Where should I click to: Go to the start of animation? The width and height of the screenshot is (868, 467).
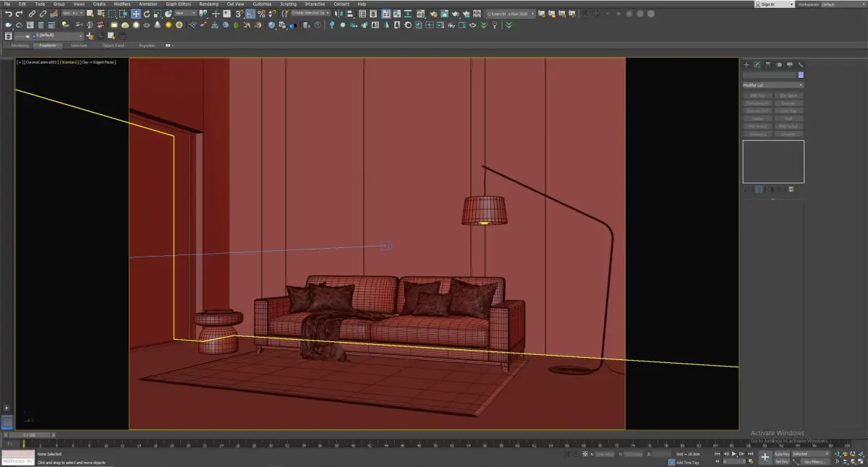(718, 454)
